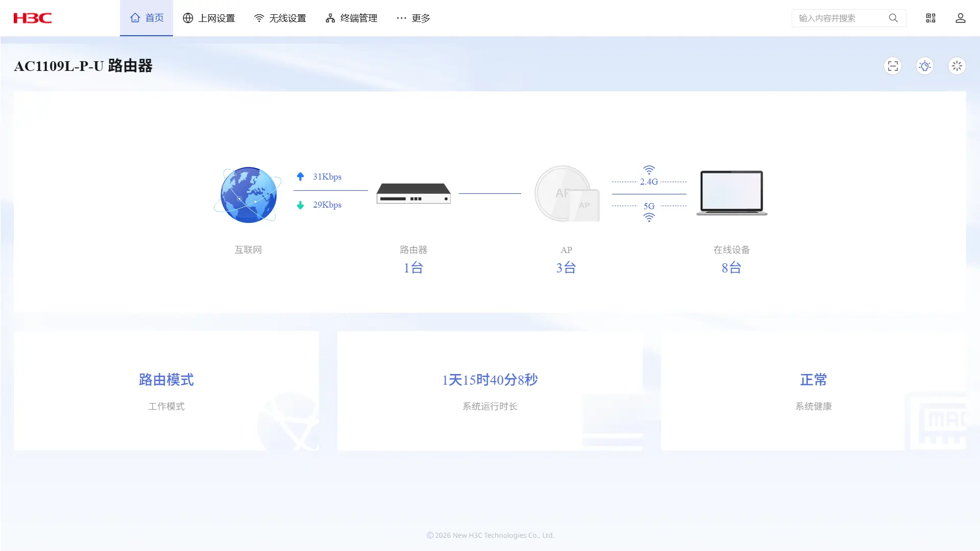Screen dimensions: 980x551
Task: Click the 系统健康 caption
Action: 814,406
